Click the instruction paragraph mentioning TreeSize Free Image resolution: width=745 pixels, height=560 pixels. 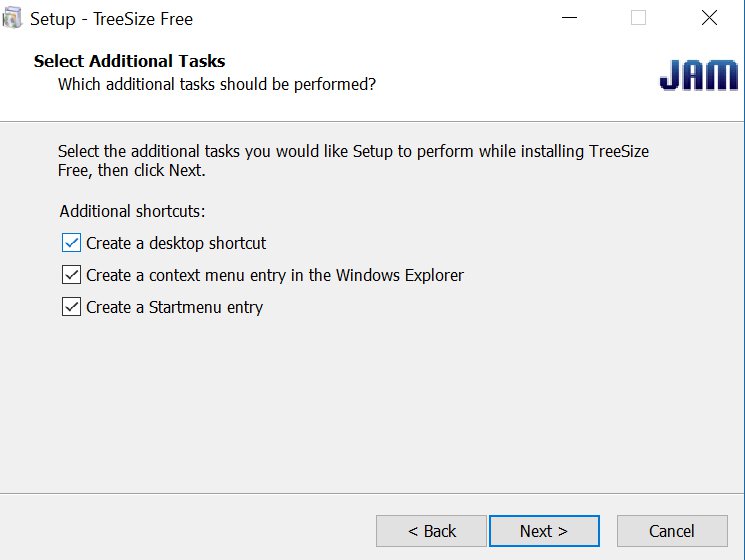[353, 161]
